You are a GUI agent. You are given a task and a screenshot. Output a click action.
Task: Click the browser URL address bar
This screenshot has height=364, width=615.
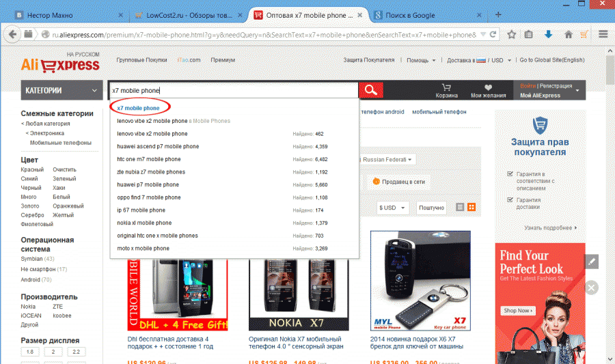264,34
